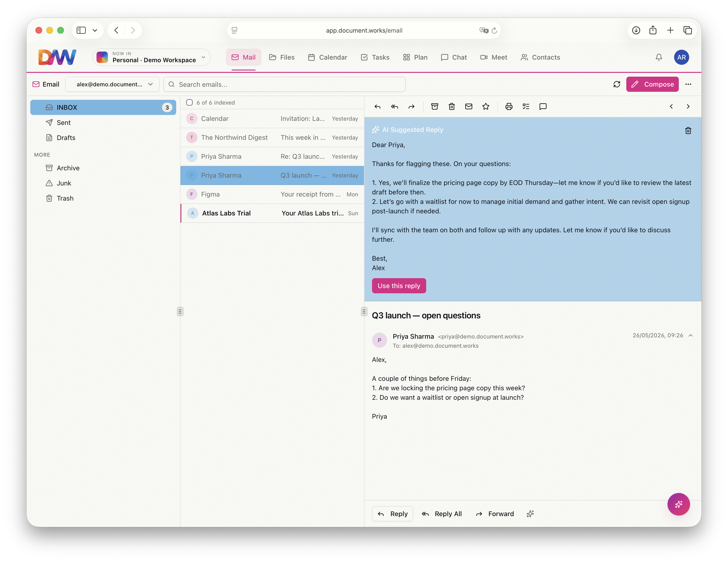This screenshot has height=562, width=728.
Task: Open the alex@demo.document account dropdown
Action: pos(112,84)
